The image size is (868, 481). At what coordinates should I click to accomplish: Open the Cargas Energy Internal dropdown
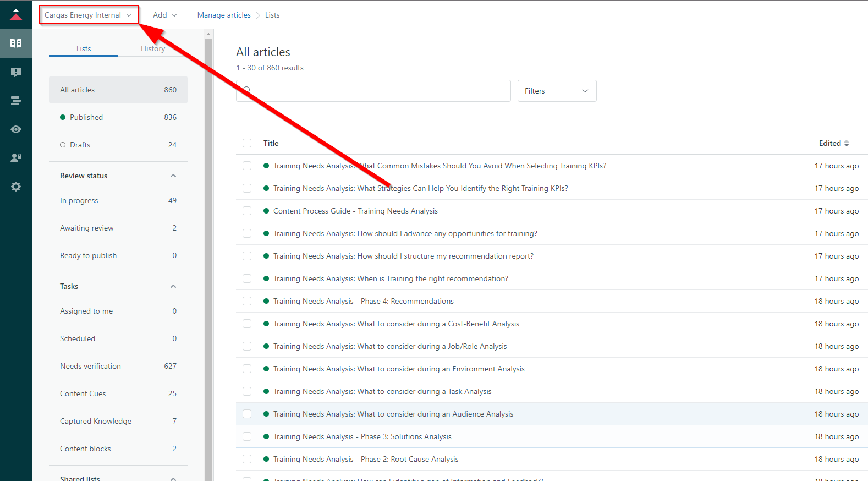coord(88,15)
